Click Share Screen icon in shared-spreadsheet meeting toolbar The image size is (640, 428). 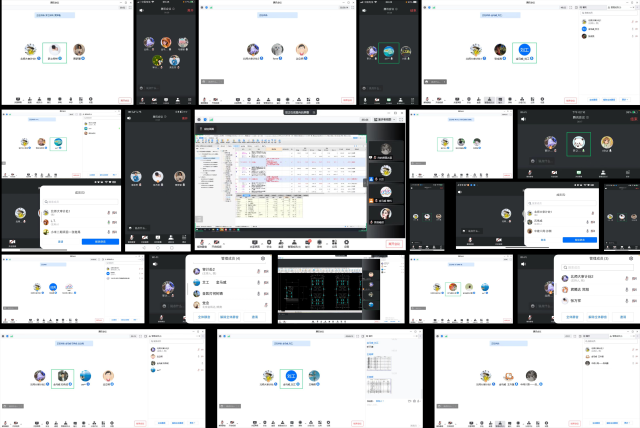(254, 242)
